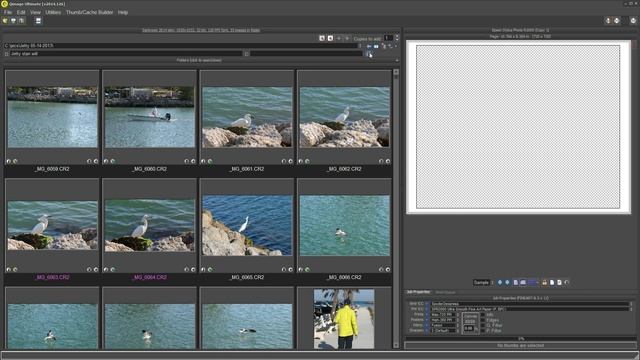Viewport: 640px width, 360px height.
Task: Click the green bottom-left icon under _MG_6063.CR2
Action: [x=15, y=269]
